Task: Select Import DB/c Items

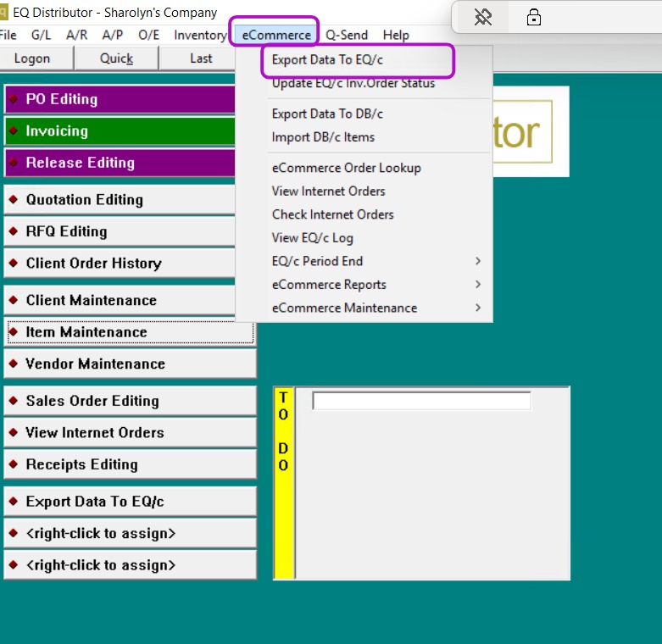Action: click(364, 137)
